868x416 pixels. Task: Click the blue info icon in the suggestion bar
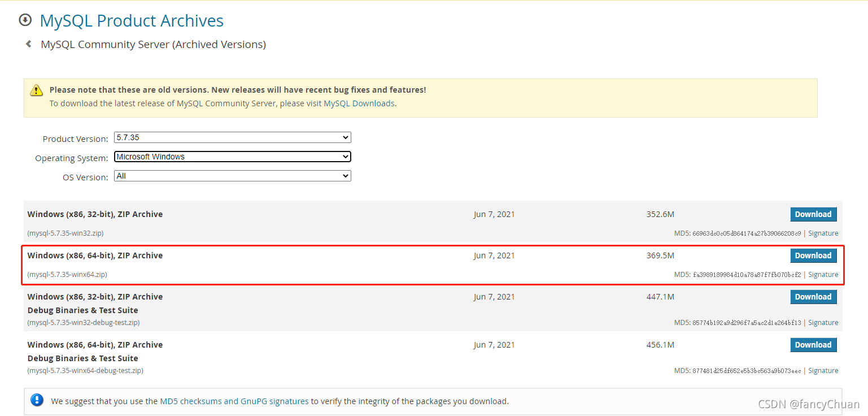pyautogui.click(x=37, y=400)
